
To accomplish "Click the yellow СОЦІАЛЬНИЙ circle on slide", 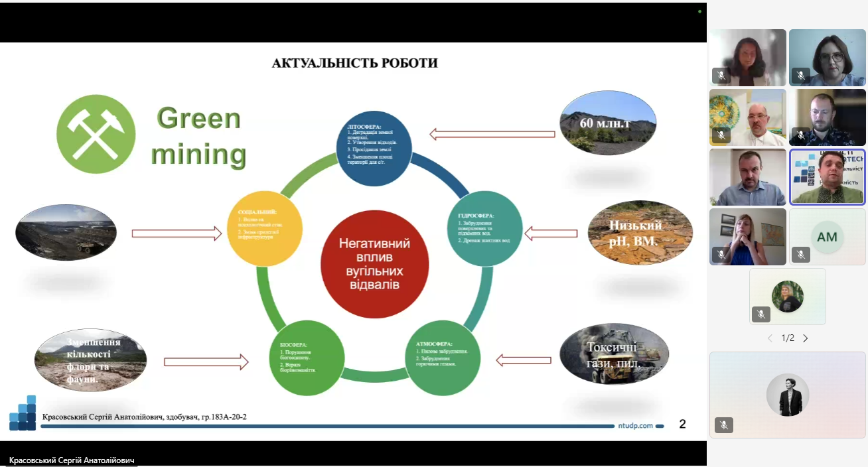I will pos(265,224).
